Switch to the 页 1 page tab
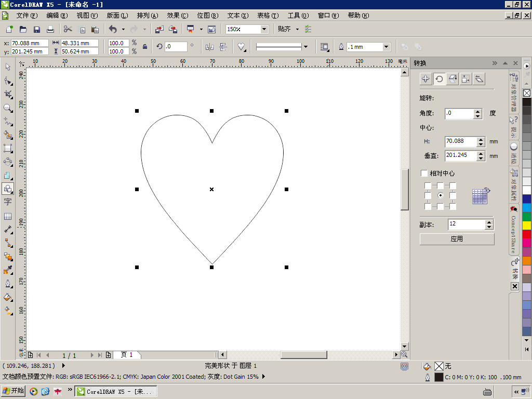The width and height of the screenshot is (532, 399). pos(127,355)
